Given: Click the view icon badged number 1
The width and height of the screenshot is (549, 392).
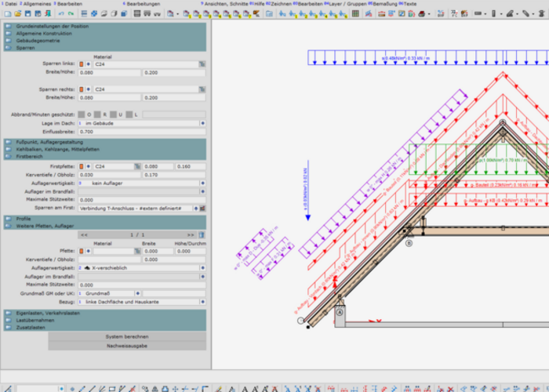Looking at the screenshot, I should tap(187, 13).
